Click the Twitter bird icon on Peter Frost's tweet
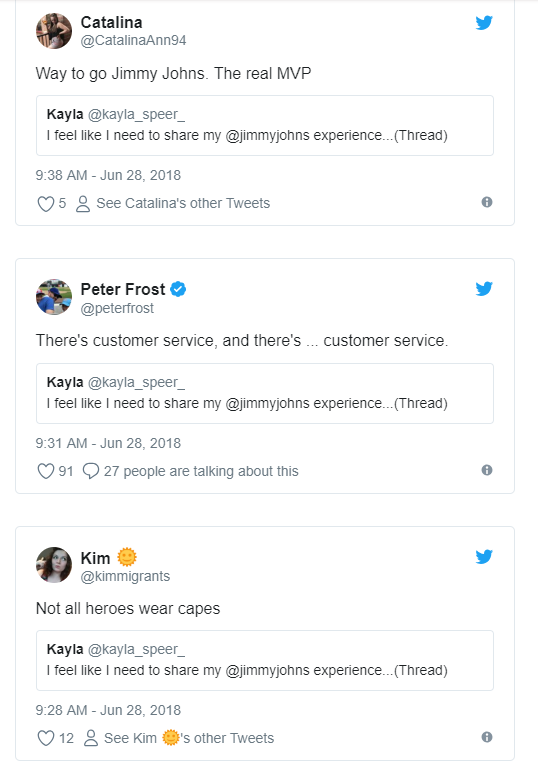The image size is (538, 776). tap(484, 289)
